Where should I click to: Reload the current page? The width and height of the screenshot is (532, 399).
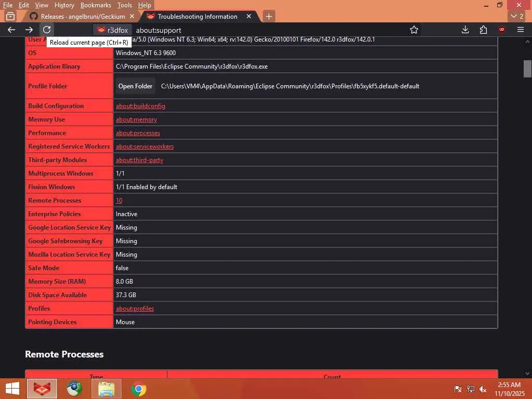46,30
